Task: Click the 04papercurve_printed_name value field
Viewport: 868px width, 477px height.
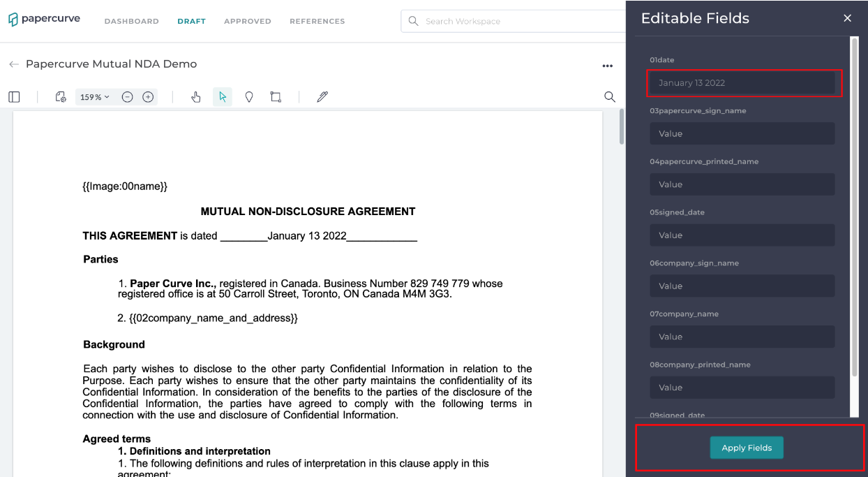Action: coord(742,184)
